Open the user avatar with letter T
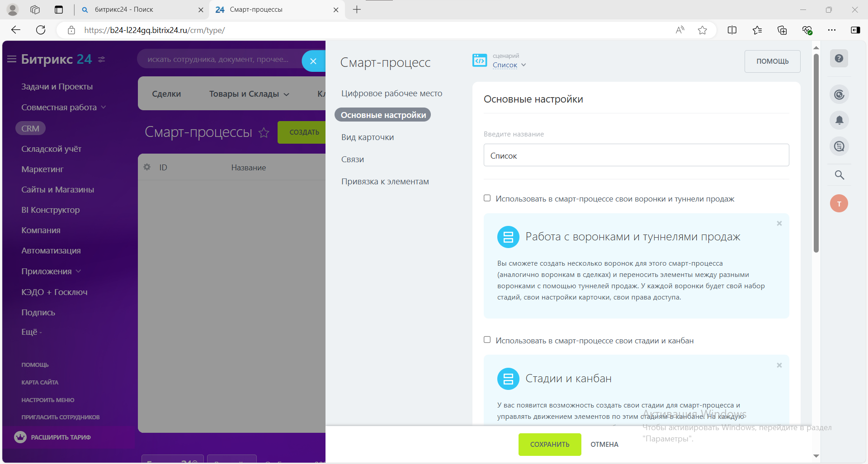 [x=839, y=203]
